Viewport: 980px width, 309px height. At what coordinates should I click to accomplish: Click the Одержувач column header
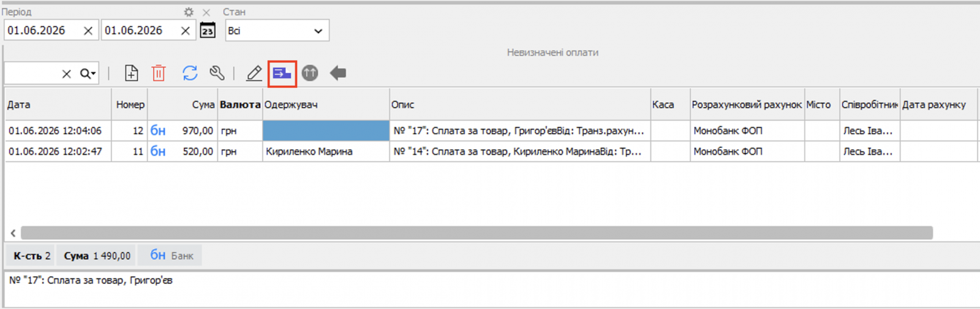point(326,105)
